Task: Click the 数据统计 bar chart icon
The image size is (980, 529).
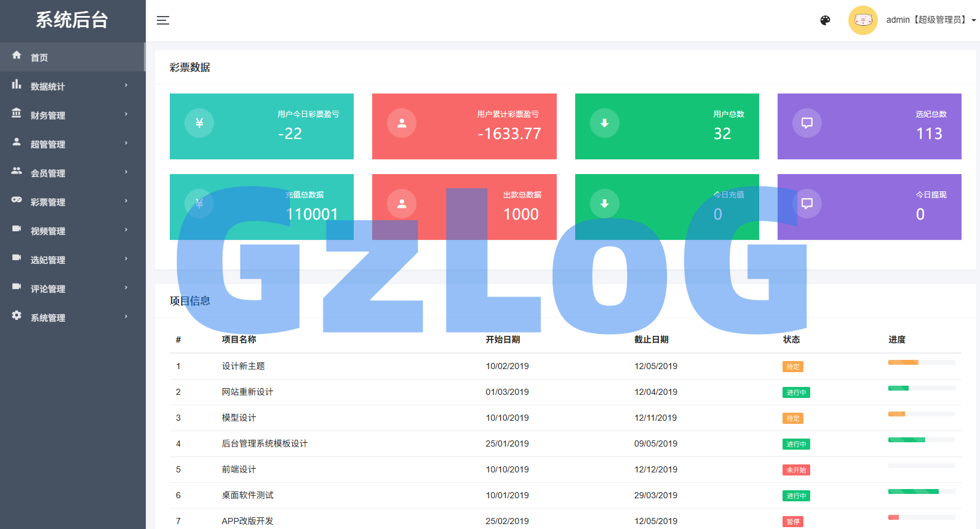Action: pyautogui.click(x=17, y=85)
